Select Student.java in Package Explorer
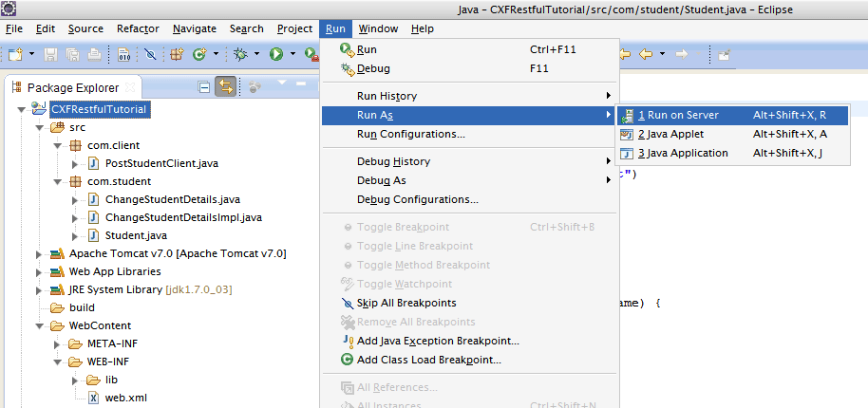The height and width of the screenshot is (408, 868). point(136,235)
